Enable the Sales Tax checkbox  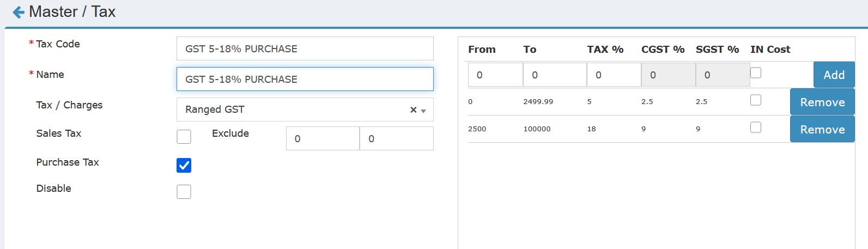click(184, 137)
